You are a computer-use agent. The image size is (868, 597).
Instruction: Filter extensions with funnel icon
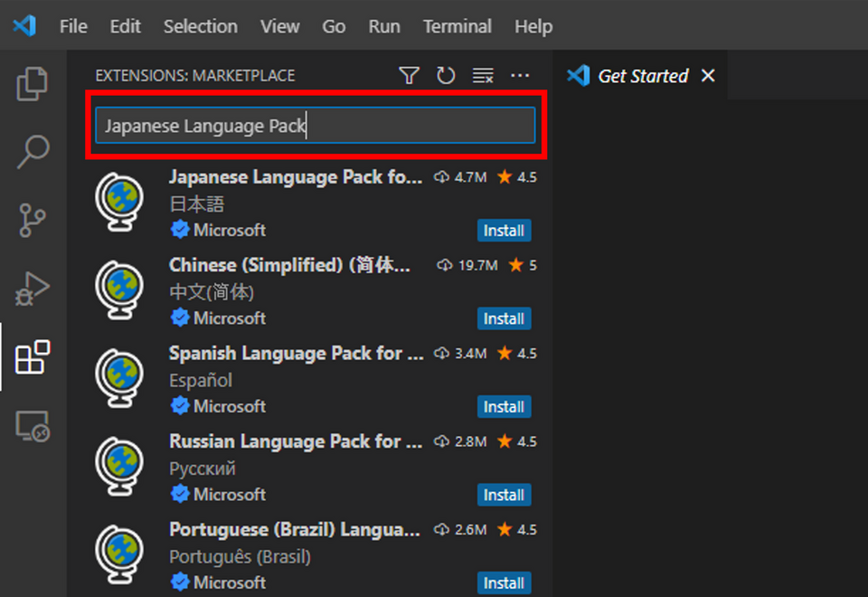click(409, 75)
